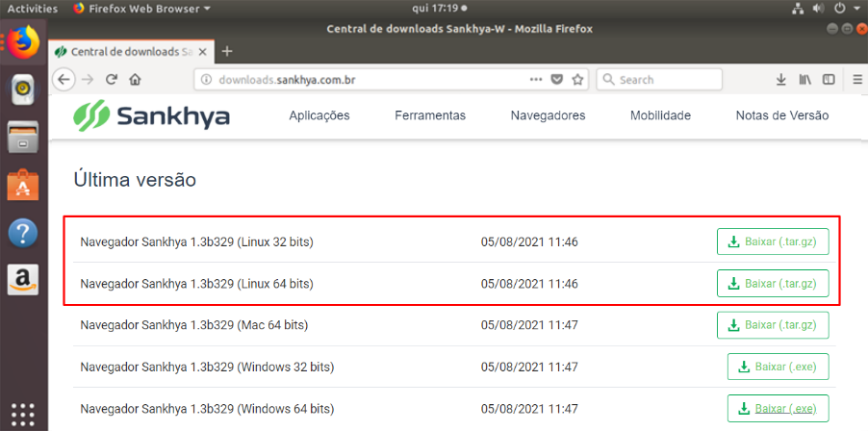
Task: Click the Sankhya logo
Action: tap(152, 115)
